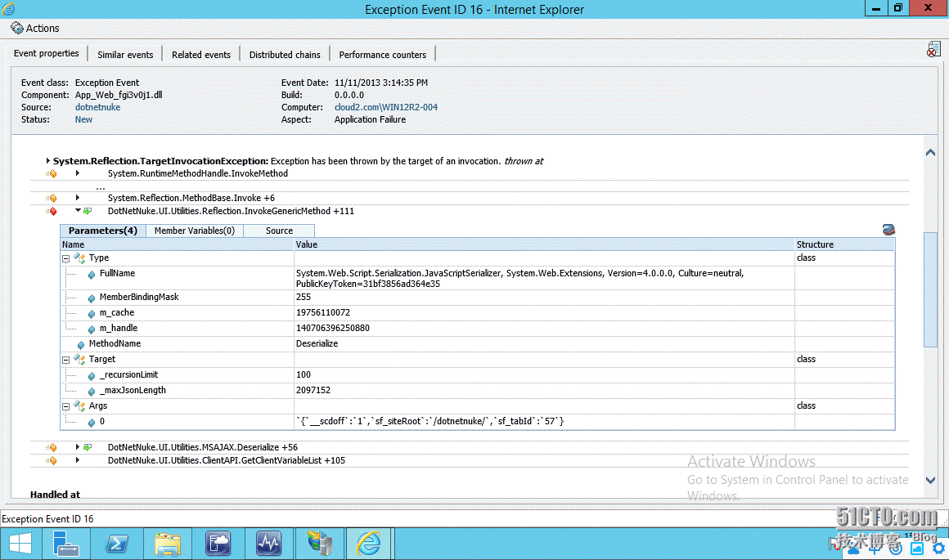Screen dimensions: 949x560
Task: Expand the System.Reflection.TargetInvocationException node
Action: click(x=47, y=161)
